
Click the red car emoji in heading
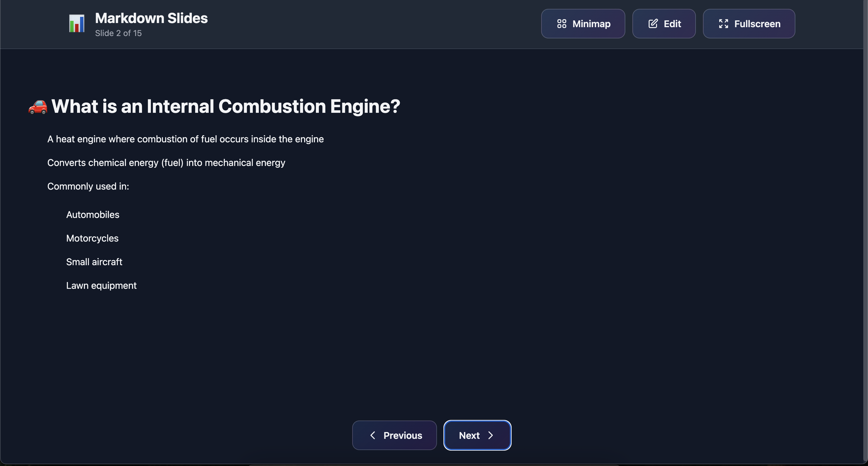(38, 107)
